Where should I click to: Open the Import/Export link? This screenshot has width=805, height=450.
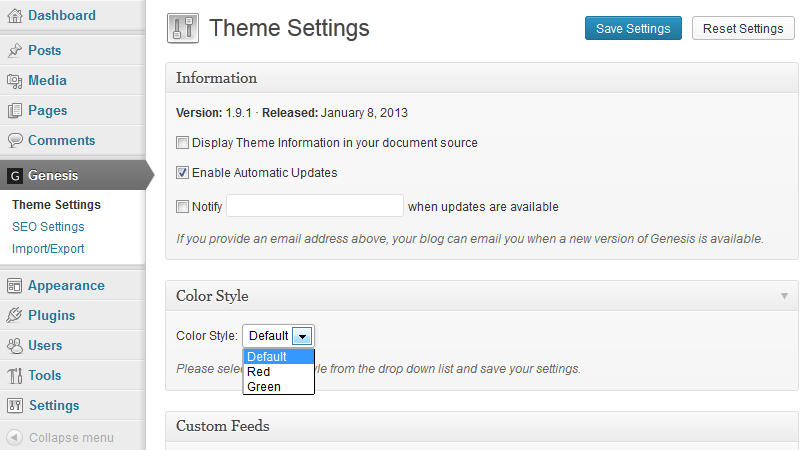click(x=48, y=249)
